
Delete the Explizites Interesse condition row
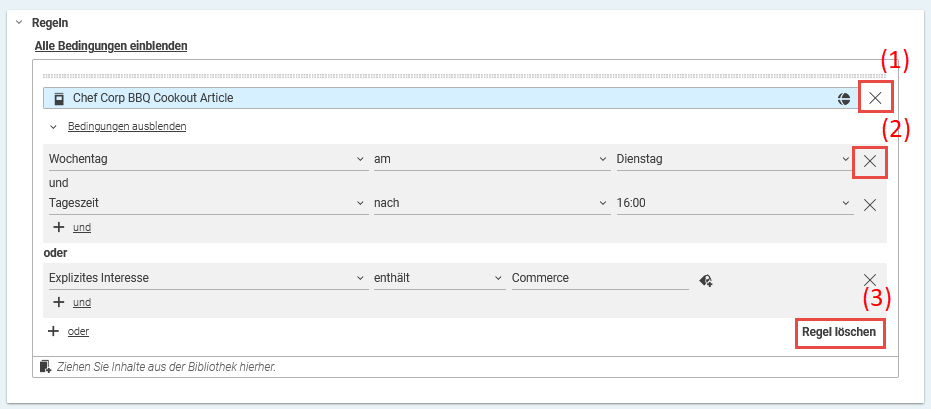(x=869, y=280)
